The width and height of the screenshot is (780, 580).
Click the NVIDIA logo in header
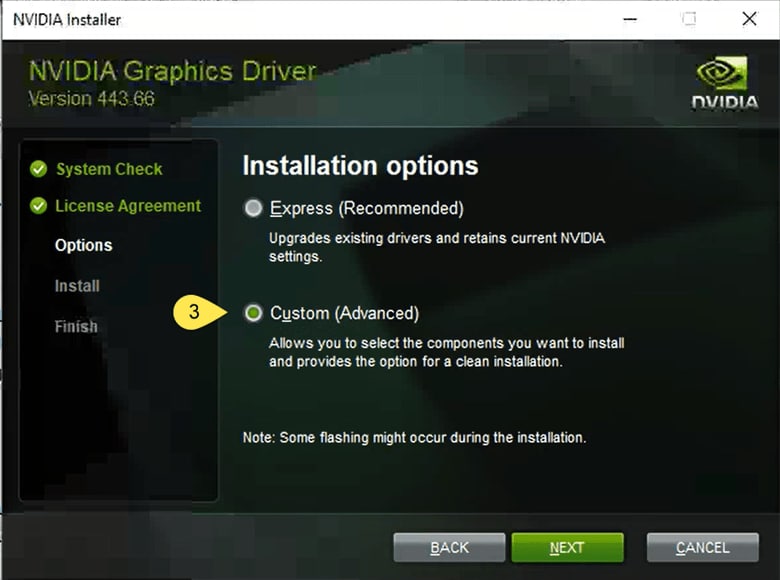click(724, 83)
